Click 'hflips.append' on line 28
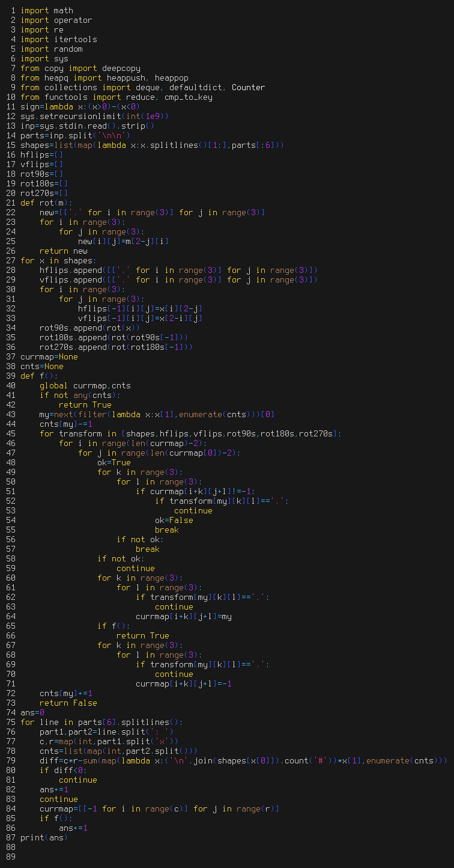Viewport: 454px width, 868px height. tap(71, 270)
